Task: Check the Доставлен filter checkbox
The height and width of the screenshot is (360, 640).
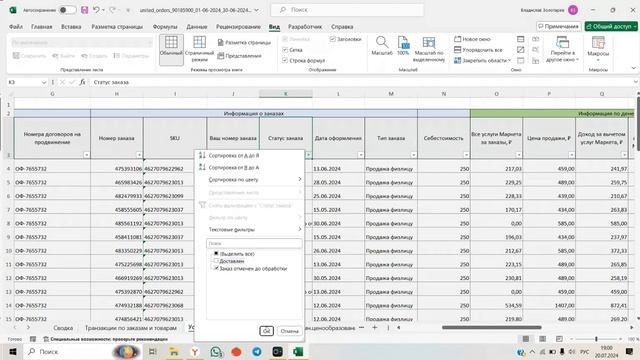Action: (216, 261)
